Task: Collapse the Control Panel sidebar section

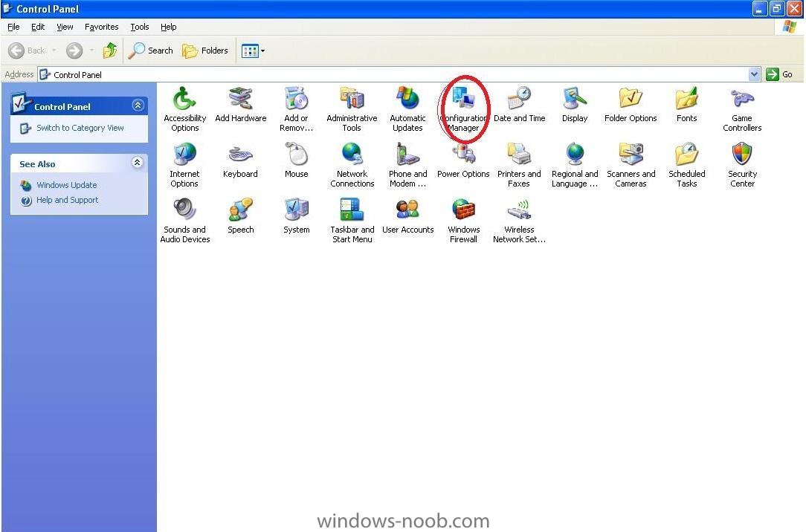Action: (x=138, y=106)
